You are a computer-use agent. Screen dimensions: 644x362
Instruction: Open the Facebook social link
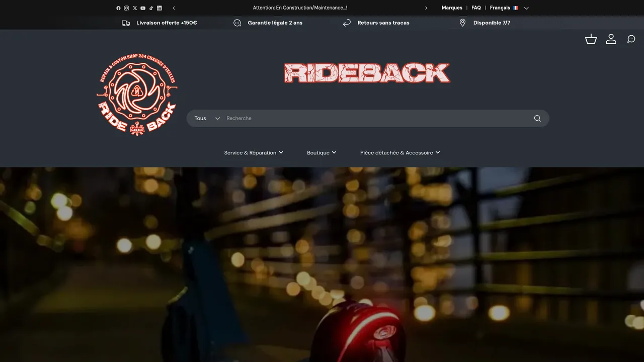[x=119, y=8]
